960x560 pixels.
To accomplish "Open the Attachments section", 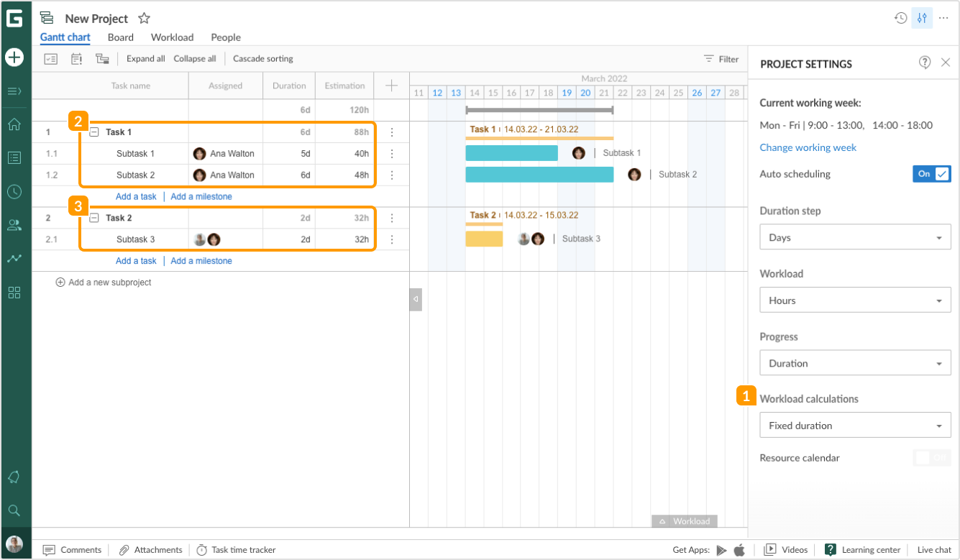I will 150,550.
